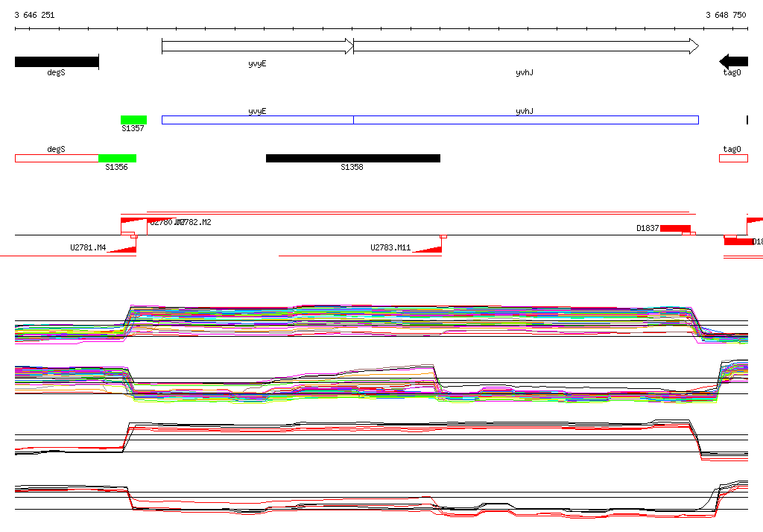The height and width of the screenshot is (532, 763).
Task: Click the green S1357 segment box
Action: [134, 120]
